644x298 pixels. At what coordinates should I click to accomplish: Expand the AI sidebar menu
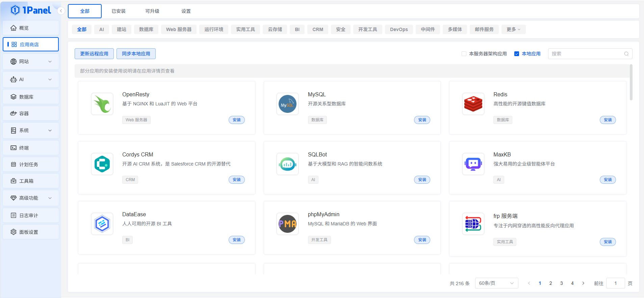[x=31, y=79]
